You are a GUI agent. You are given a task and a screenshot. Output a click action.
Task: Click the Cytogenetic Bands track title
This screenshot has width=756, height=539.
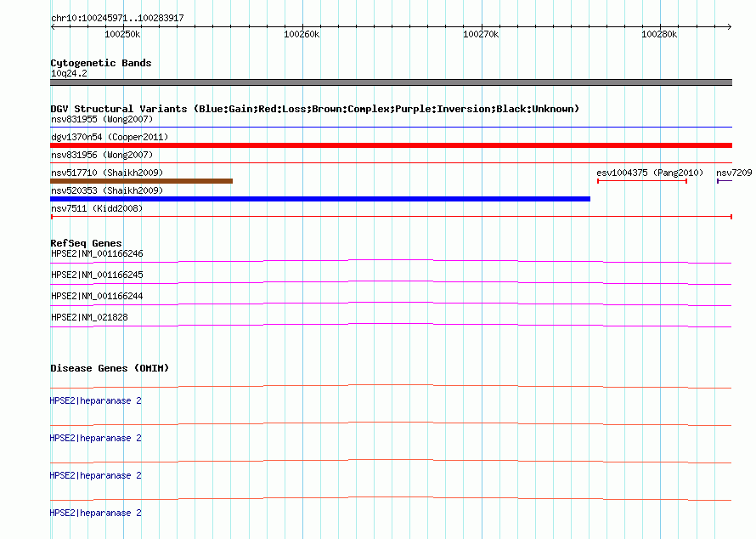click(x=101, y=63)
